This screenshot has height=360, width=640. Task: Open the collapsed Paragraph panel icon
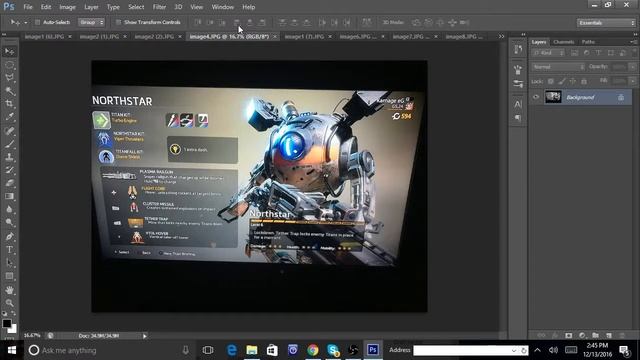click(518, 118)
